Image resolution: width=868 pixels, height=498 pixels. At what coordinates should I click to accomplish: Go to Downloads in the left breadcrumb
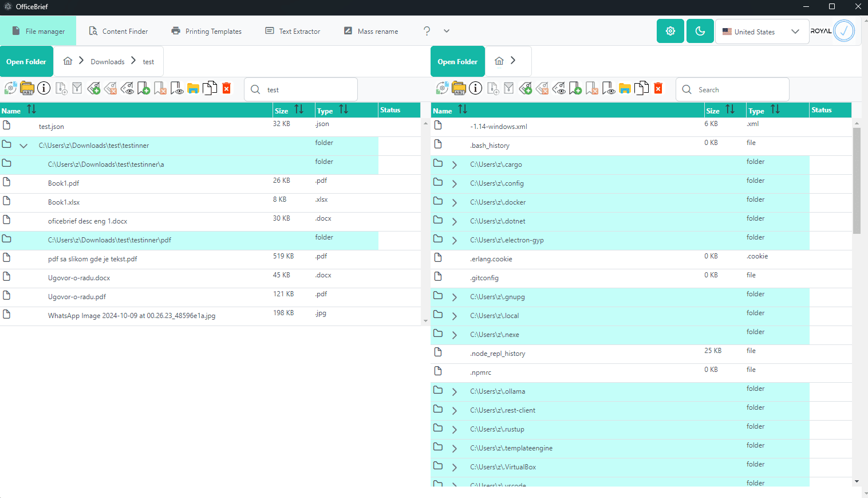(x=108, y=62)
